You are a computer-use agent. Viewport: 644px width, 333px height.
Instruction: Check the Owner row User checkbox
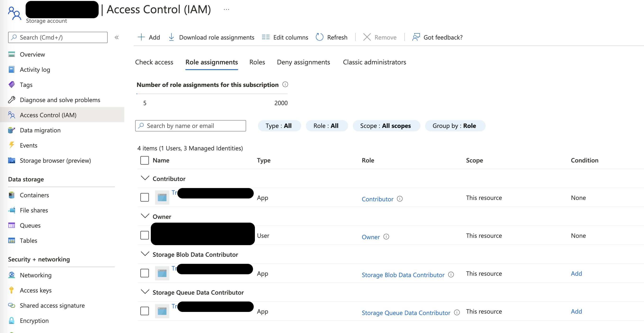point(144,235)
